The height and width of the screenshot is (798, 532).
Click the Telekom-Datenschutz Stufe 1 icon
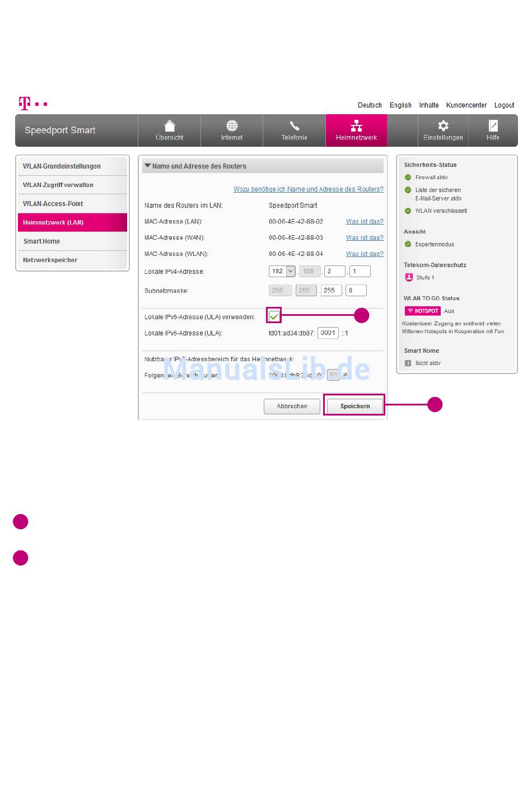pos(409,277)
